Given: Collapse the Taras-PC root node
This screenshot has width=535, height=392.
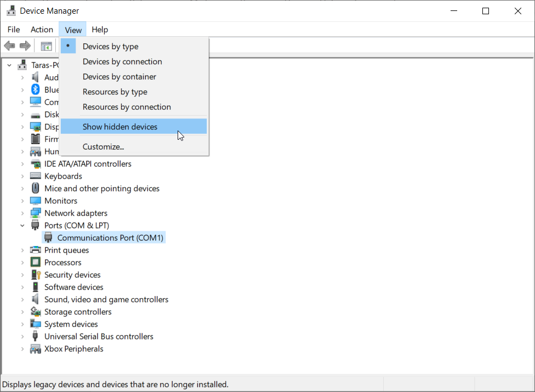Looking at the screenshot, I should 9,65.
